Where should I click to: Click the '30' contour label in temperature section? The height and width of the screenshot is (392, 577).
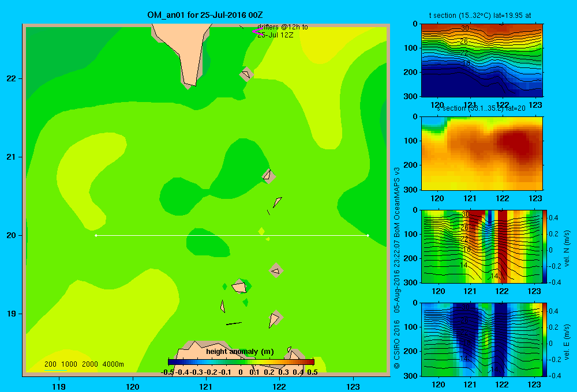click(x=464, y=28)
